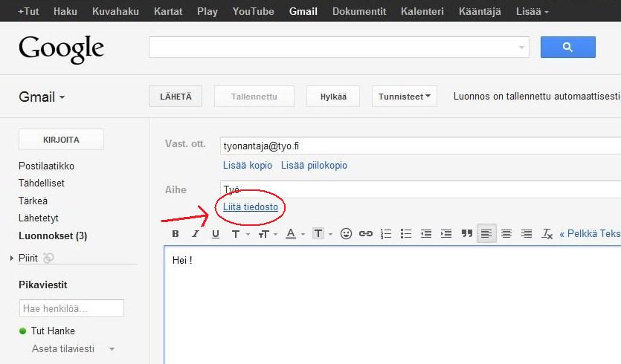Open the Lähetetyt sent folder

(39, 218)
